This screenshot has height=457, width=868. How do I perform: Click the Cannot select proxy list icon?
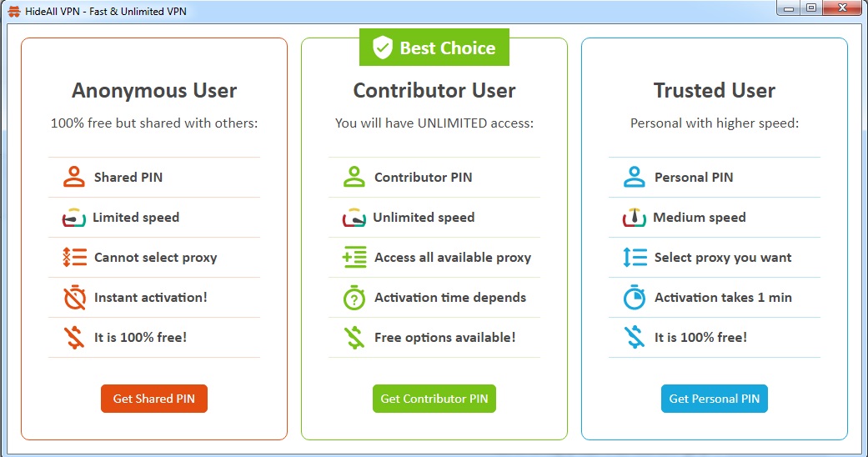point(75,257)
